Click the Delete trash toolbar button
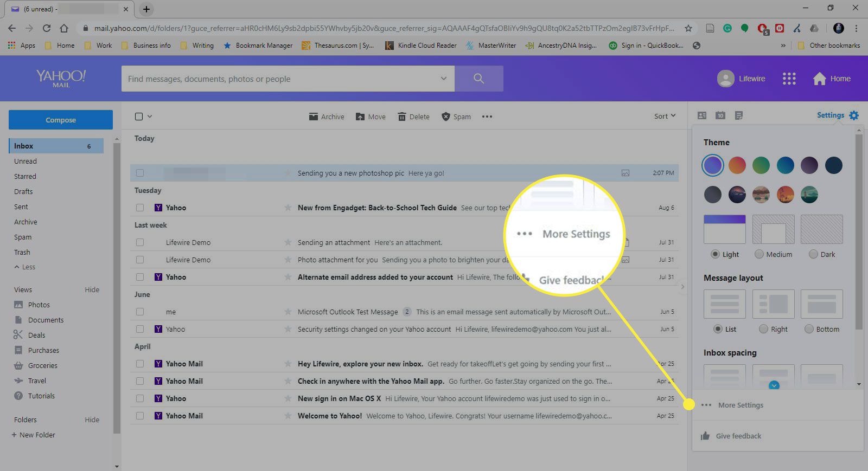The height and width of the screenshot is (471, 868). [413, 117]
